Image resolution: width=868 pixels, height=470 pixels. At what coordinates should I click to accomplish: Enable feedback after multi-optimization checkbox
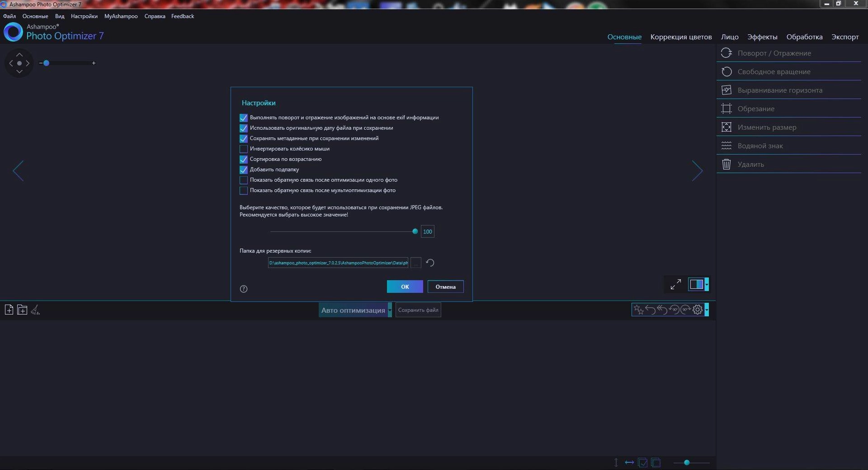[243, 190]
